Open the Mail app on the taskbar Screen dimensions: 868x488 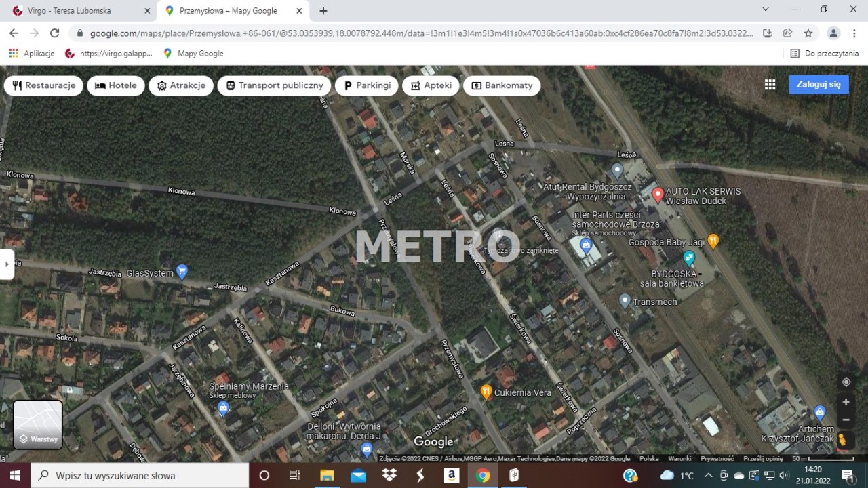[x=358, y=475]
